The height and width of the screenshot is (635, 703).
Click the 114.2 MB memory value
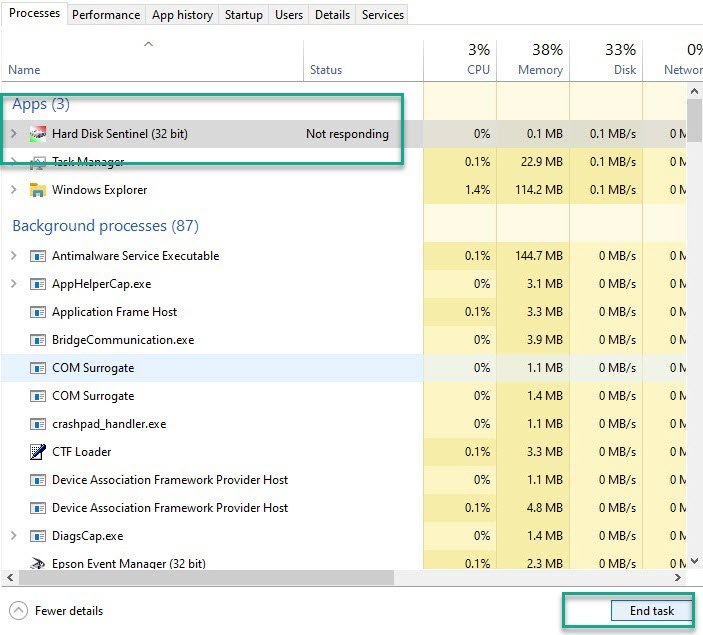coord(538,190)
